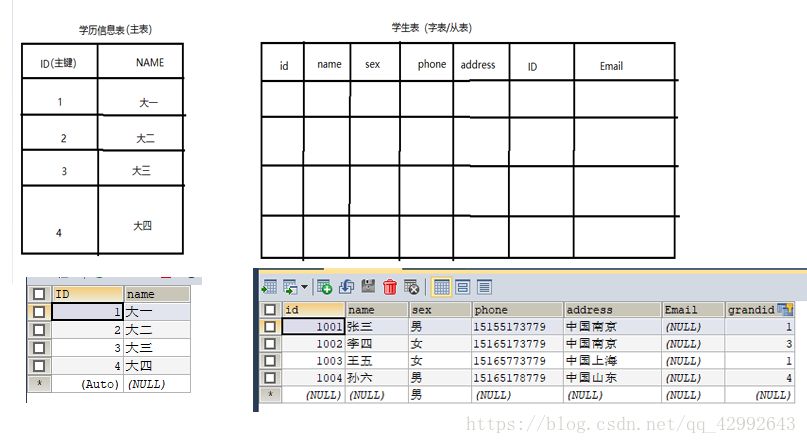Tick the checkbox for row id 1001
Viewport: 807px width, 444px height.
click(x=270, y=327)
